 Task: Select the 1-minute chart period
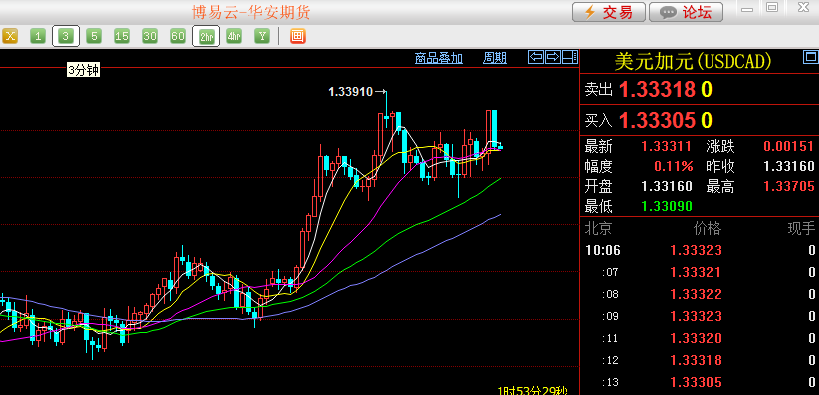point(38,36)
